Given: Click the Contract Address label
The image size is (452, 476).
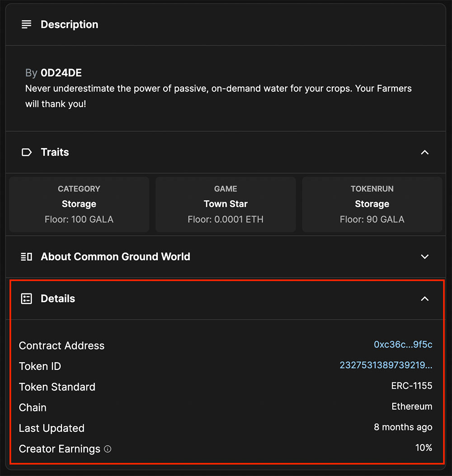Looking at the screenshot, I should tap(61, 346).
